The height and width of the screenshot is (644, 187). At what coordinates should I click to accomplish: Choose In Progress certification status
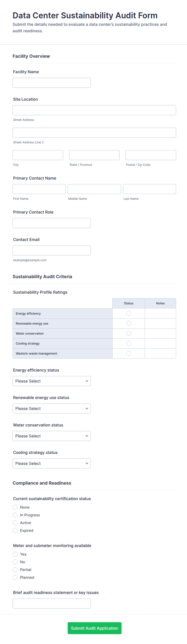click(x=15, y=515)
